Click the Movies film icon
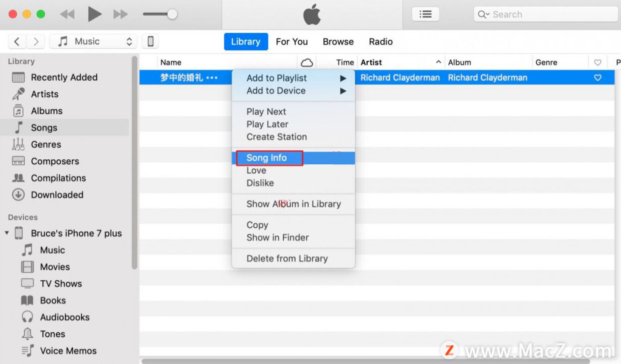The height and width of the screenshot is (364, 621). [x=27, y=267]
